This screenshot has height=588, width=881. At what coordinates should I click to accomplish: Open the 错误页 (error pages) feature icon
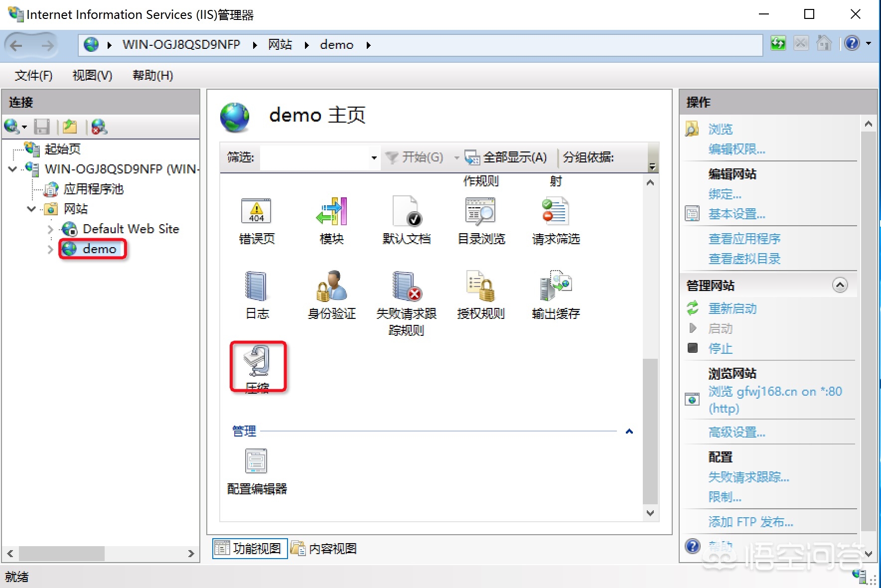(x=257, y=211)
